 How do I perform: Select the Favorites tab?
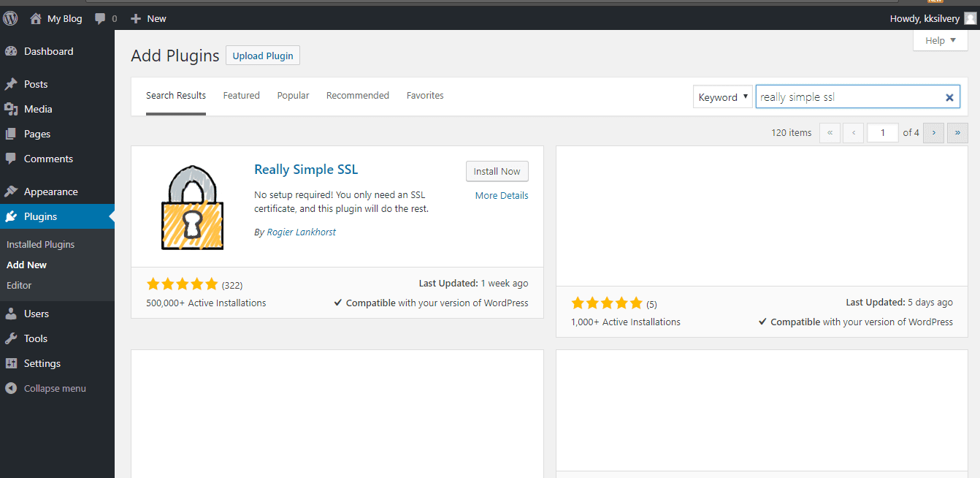[x=425, y=95]
